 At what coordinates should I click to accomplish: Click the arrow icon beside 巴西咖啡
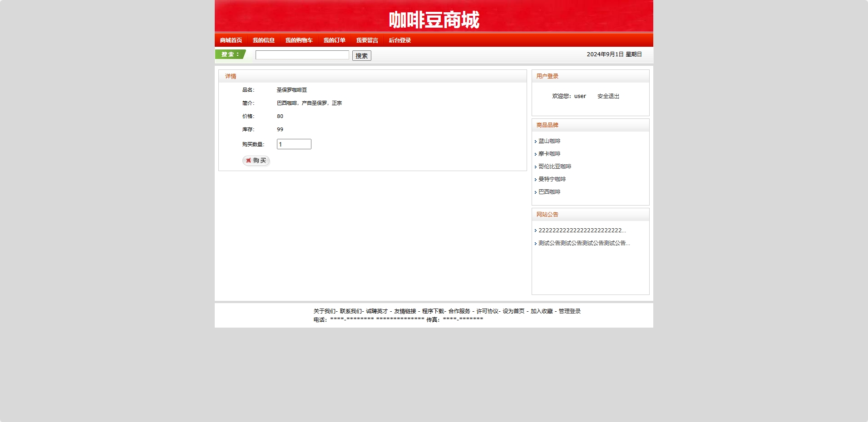point(537,192)
